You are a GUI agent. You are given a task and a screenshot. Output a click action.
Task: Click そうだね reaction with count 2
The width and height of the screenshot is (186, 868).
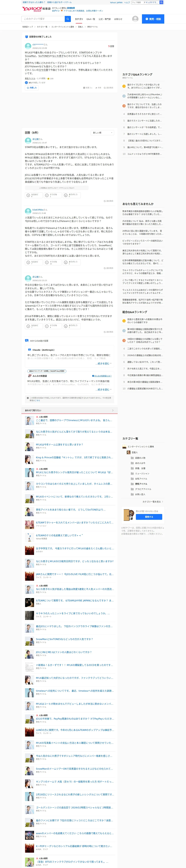pos(53,195)
